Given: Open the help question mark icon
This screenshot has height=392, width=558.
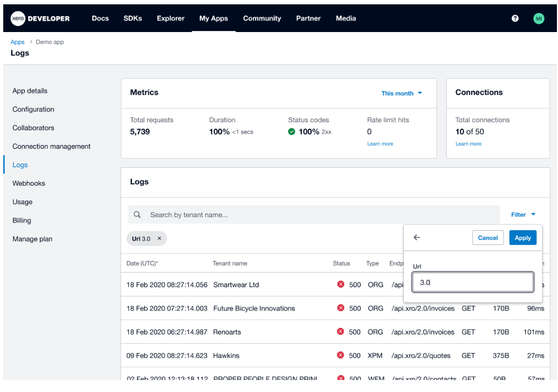Looking at the screenshot, I should click(x=515, y=18).
